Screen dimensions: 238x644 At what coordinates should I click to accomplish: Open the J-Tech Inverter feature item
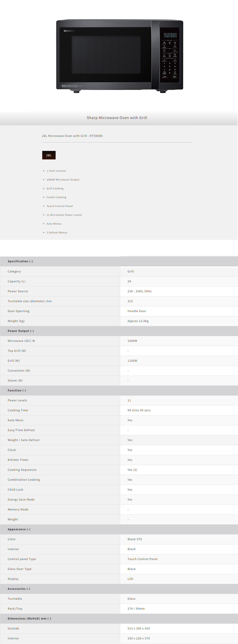pos(56,171)
